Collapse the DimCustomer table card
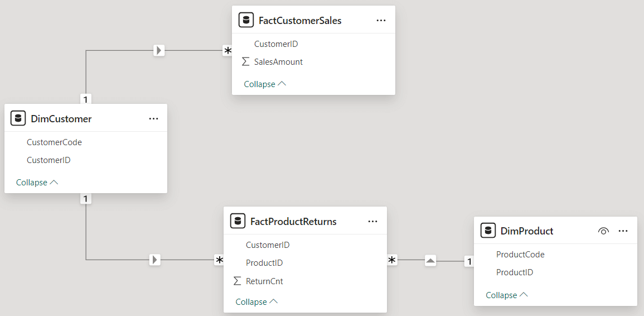This screenshot has height=316, width=644. [37, 183]
